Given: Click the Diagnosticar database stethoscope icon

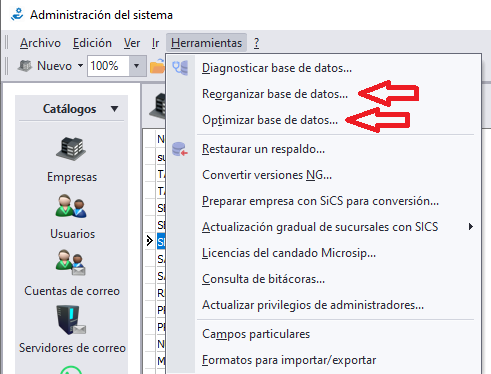Looking at the screenshot, I should [180, 68].
